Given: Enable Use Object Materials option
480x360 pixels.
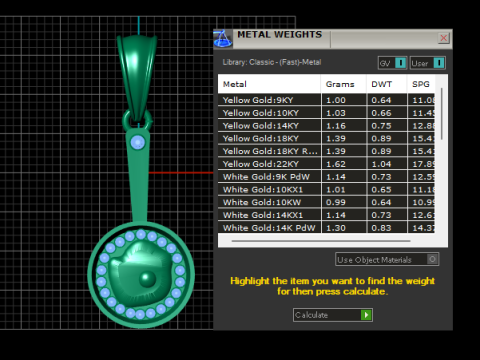Looking at the screenshot, I should [x=387, y=259].
